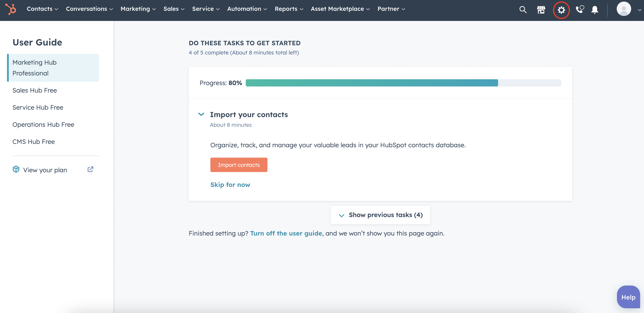Screen dimensions: 644x313
Task: Open the Sales dropdown menu
Action: pyautogui.click(x=174, y=9)
